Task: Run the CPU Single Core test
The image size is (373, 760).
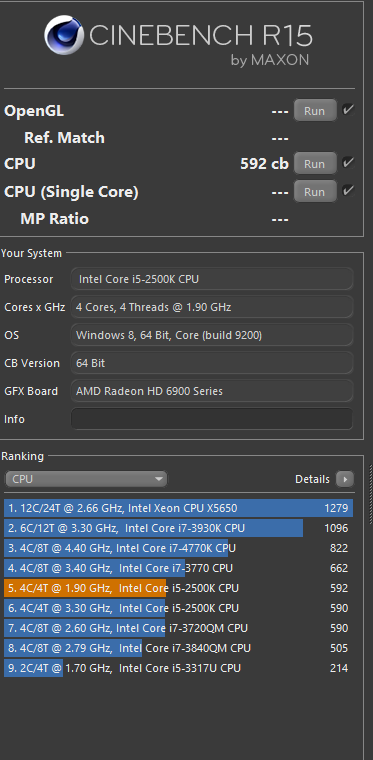Action: (x=315, y=191)
